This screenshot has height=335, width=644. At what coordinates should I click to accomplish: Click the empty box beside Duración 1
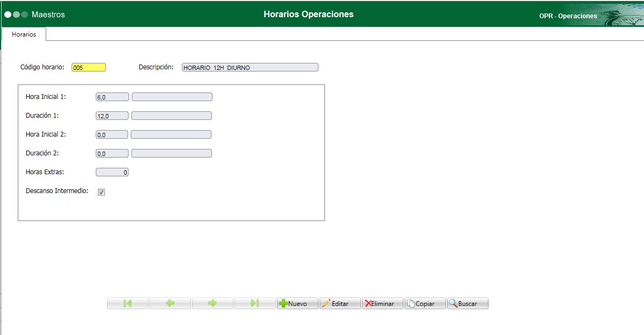[x=172, y=116]
